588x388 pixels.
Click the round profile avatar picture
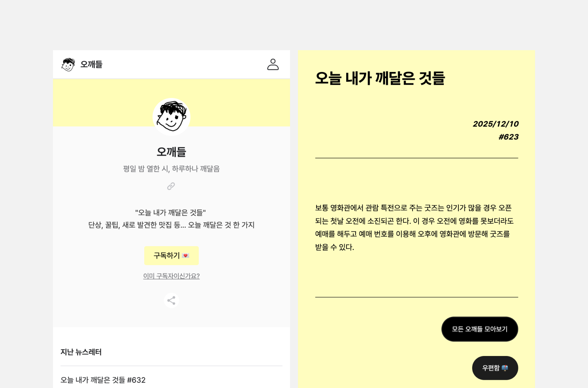[171, 117]
